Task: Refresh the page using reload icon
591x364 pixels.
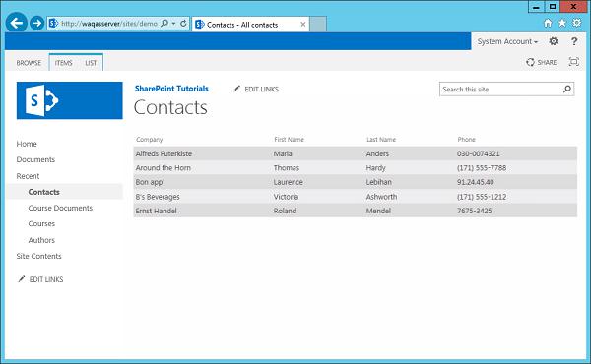Action: 183,24
